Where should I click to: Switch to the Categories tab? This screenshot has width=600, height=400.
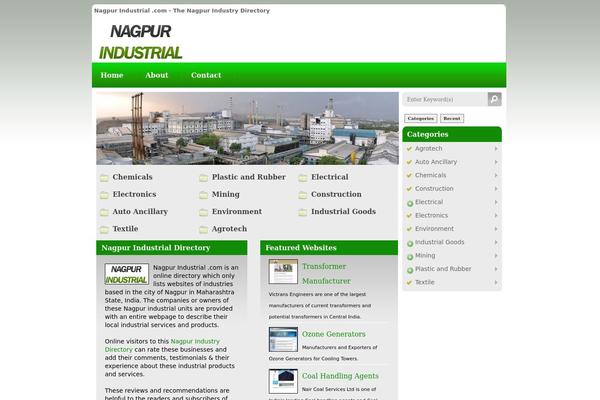tap(421, 118)
